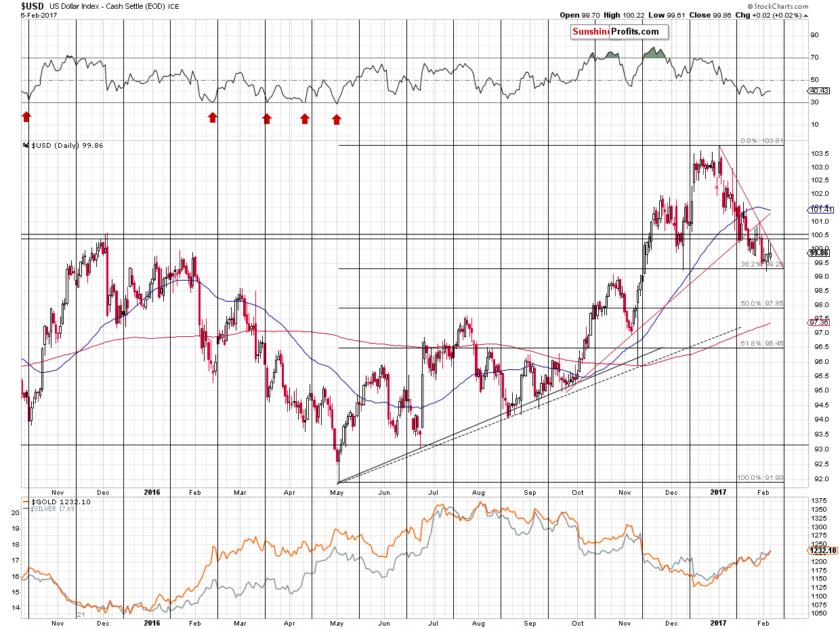
Task: Click the Open 99.70 quote value
Action: (x=581, y=15)
